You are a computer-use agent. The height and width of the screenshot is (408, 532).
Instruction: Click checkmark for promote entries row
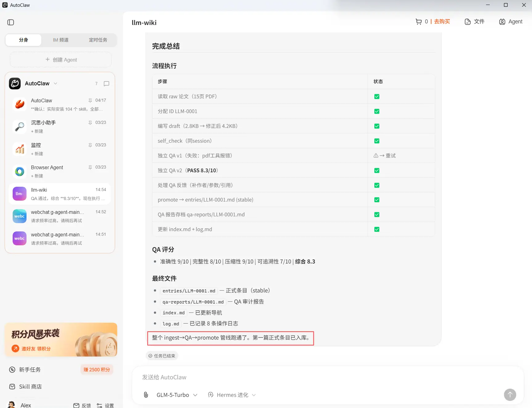click(x=377, y=200)
